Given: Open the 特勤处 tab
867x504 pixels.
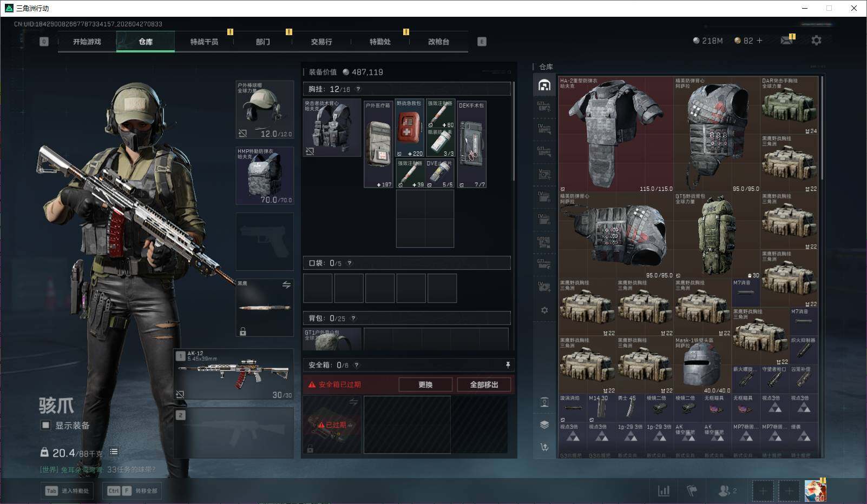Looking at the screenshot, I should pyautogui.click(x=380, y=42).
